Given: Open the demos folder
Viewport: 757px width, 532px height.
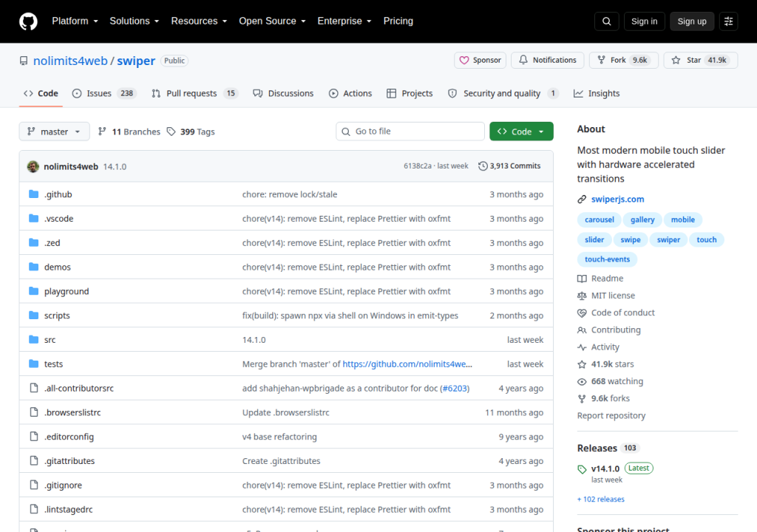Looking at the screenshot, I should (58, 267).
